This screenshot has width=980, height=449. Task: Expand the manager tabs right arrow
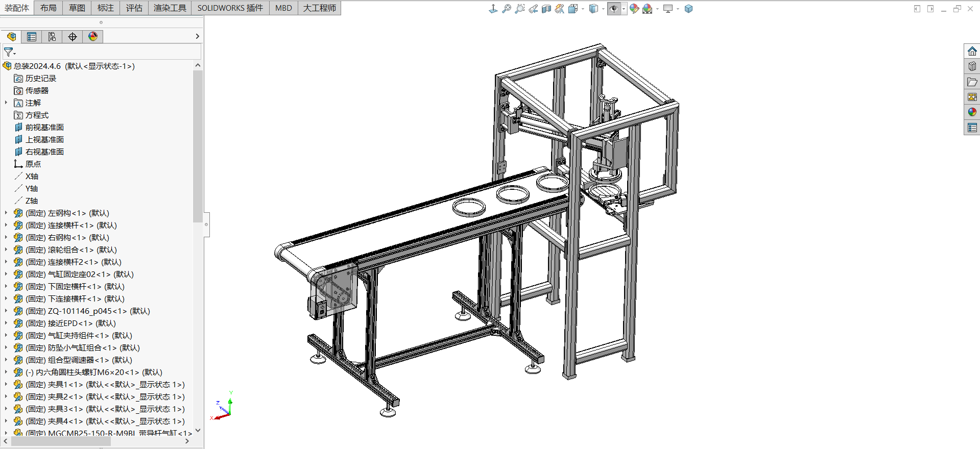tap(198, 36)
